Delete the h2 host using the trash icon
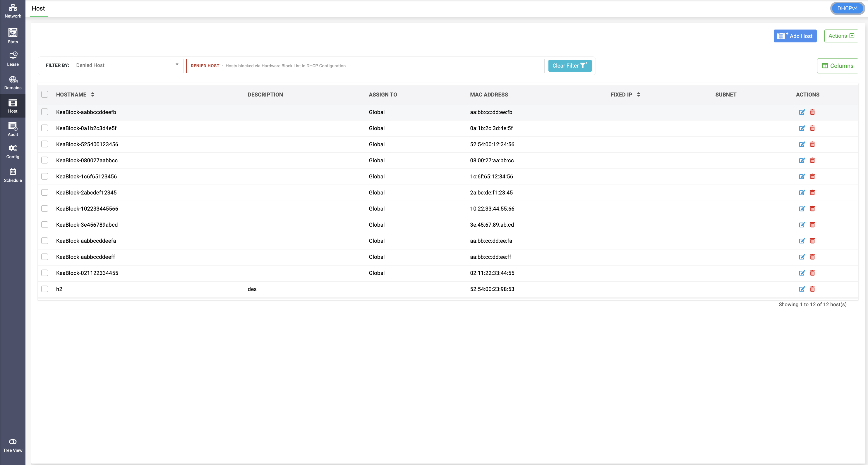Image resolution: width=868 pixels, height=465 pixels. pyautogui.click(x=812, y=289)
